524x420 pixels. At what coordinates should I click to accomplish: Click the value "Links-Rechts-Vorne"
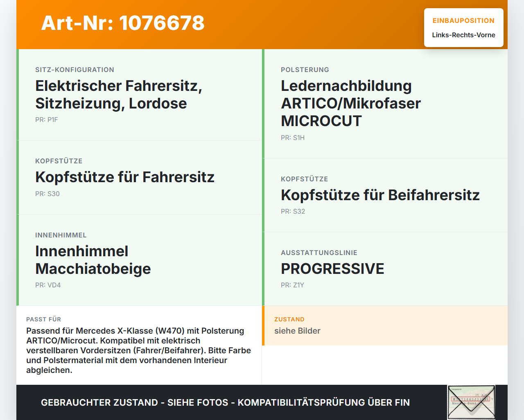point(463,35)
